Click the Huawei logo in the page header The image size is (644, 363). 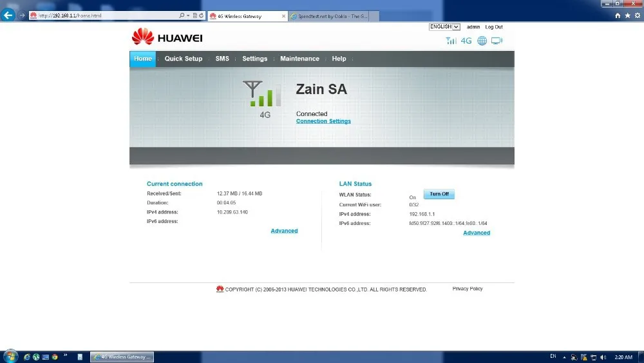[x=167, y=37]
